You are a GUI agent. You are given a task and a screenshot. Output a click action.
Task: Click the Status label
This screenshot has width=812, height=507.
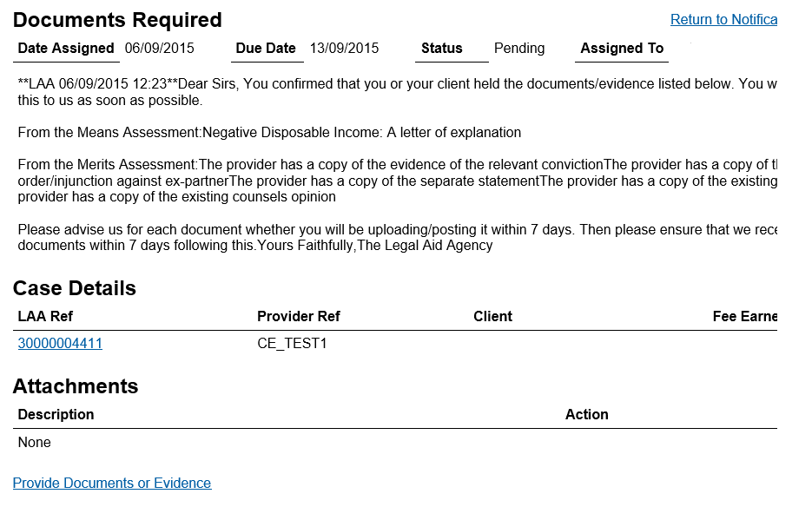[x=442, y=49]
